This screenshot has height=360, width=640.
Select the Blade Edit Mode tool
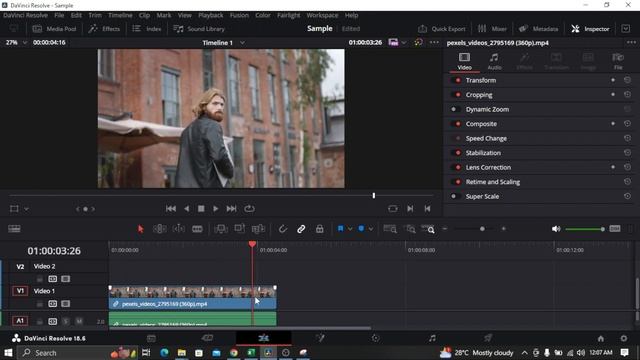click(x=197, y=229)
